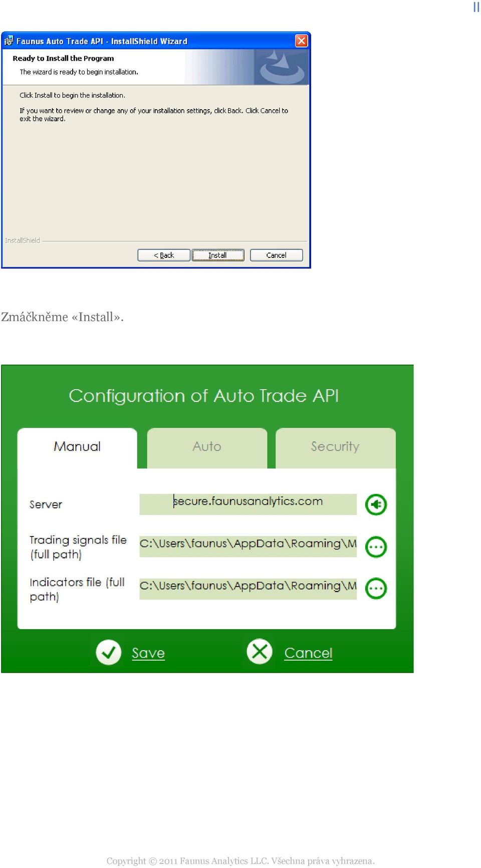The image size is (481, 868).
Task: Open the Security tab
Action: pos(335,448)
